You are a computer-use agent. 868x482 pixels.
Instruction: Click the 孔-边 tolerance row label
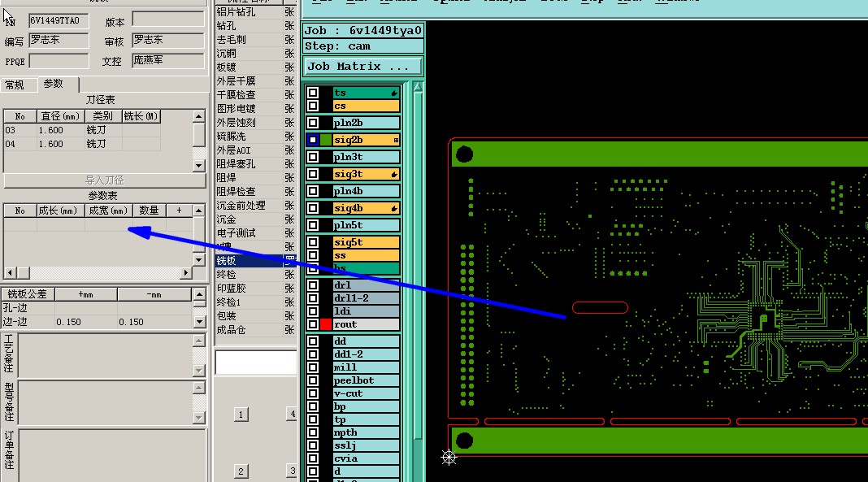point(28,308)
